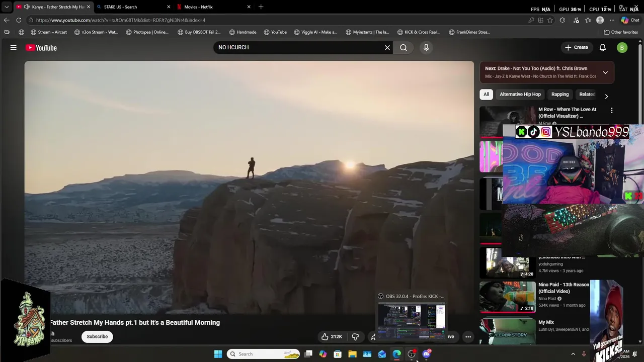Collapse the Next playlist panel chevron
The height and width of the screenshot is (362, 644).
(605, 72)
